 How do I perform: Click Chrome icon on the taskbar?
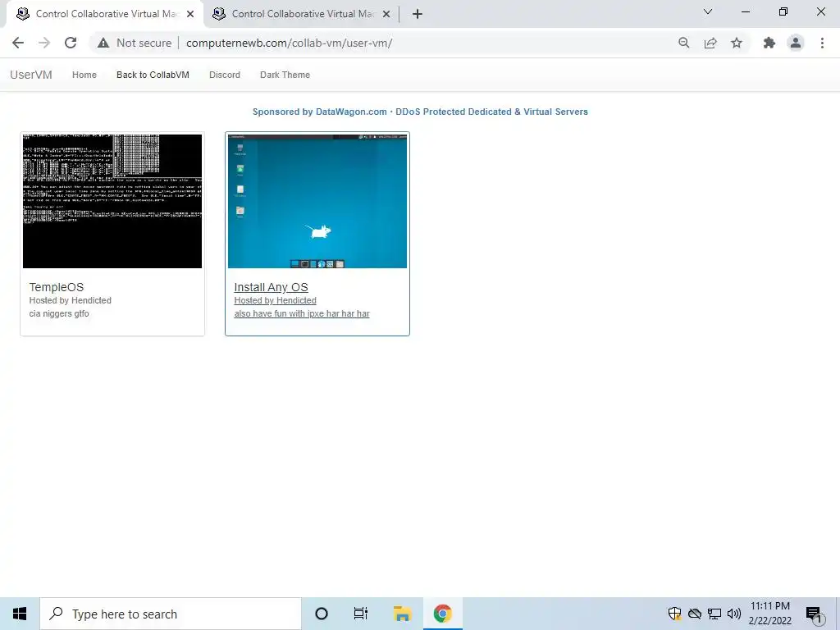pyautogui.click(x=442, y=614)
